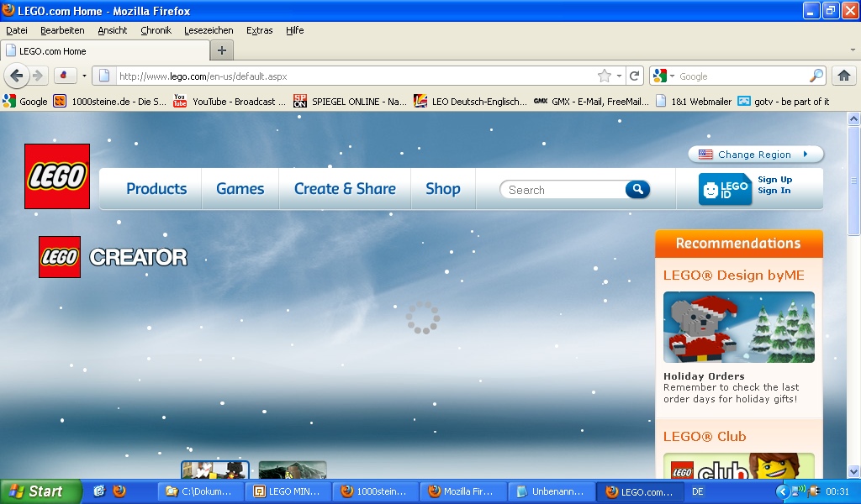Viewport: 861px width, 504px height.
Task: Open the DE keyboard language indicator
Action: point(697,492)
